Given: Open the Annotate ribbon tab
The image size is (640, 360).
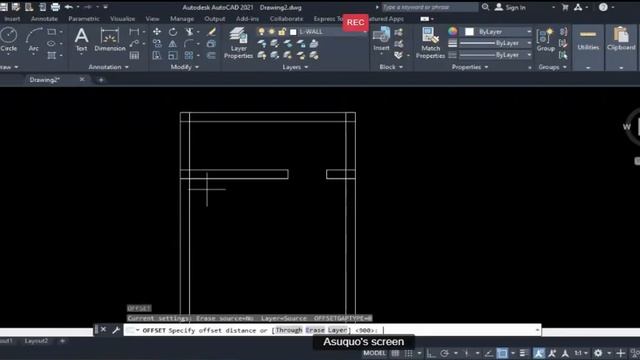Looking at the screenshot, I should (x=44, y=19).
